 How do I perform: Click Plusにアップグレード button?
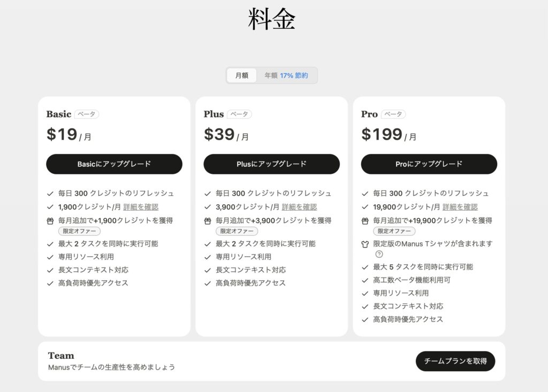click(271, 164)
